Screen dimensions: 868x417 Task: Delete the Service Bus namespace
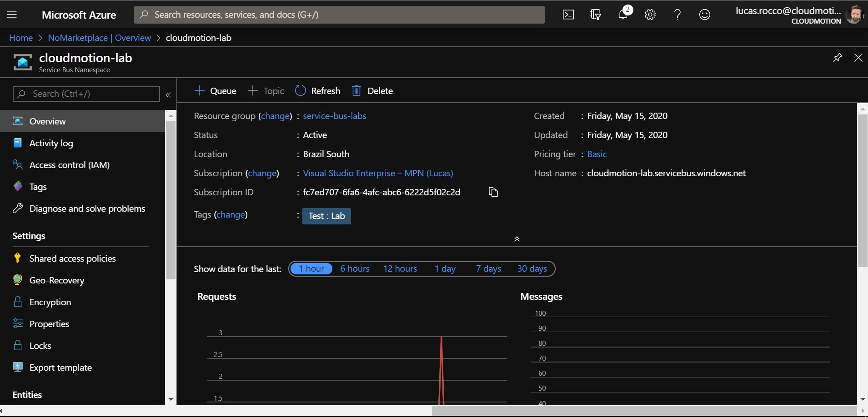[x=372, y=91]
